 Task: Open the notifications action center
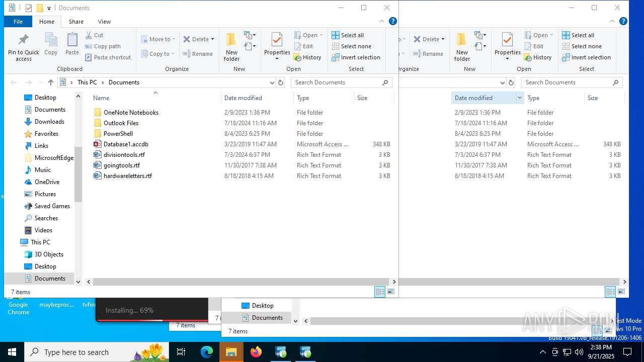coord(627,352)
